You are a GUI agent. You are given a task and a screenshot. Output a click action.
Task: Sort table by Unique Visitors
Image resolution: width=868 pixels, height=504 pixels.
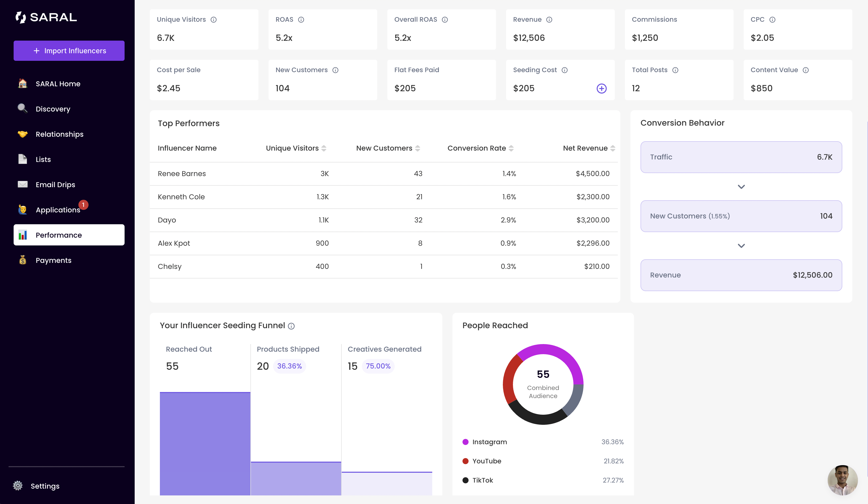(x=324, y=148)
